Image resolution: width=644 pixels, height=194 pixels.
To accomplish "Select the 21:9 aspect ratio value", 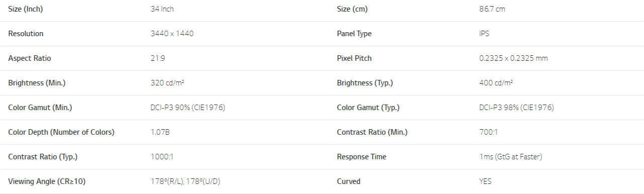I will tap(158, 58).
